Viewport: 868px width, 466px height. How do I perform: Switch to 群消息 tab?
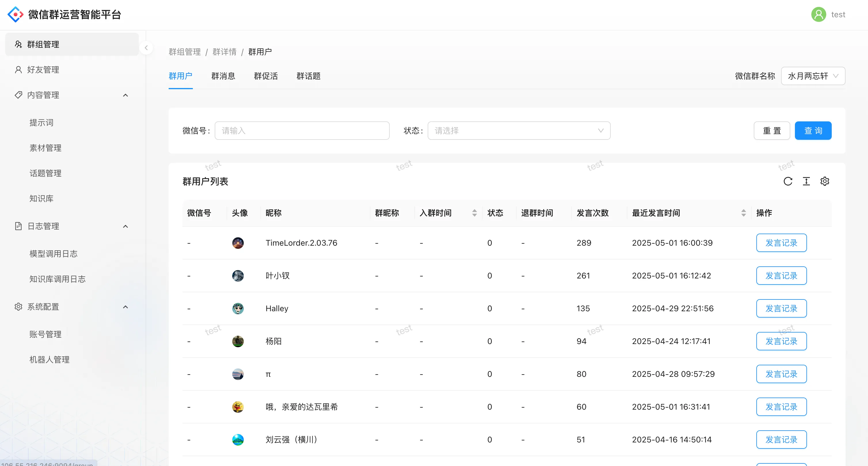[x=223, y=76]
